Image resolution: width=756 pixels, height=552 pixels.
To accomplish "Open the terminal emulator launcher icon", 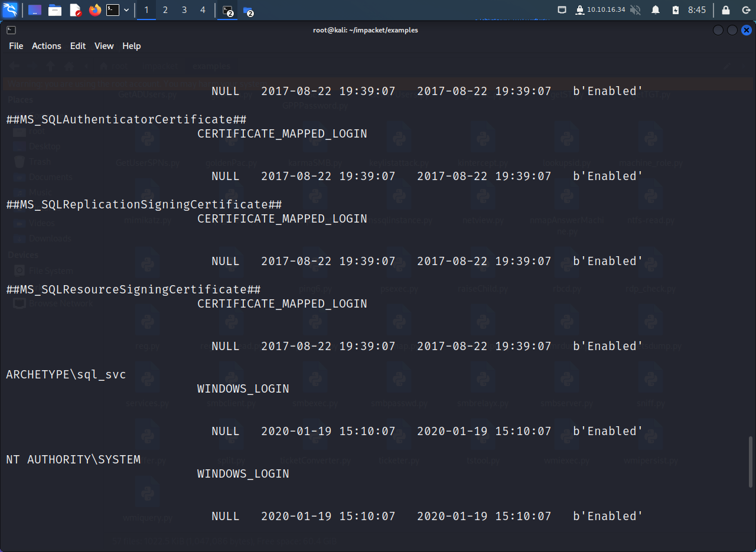I will pyautogui.click(x=113, y=10).
